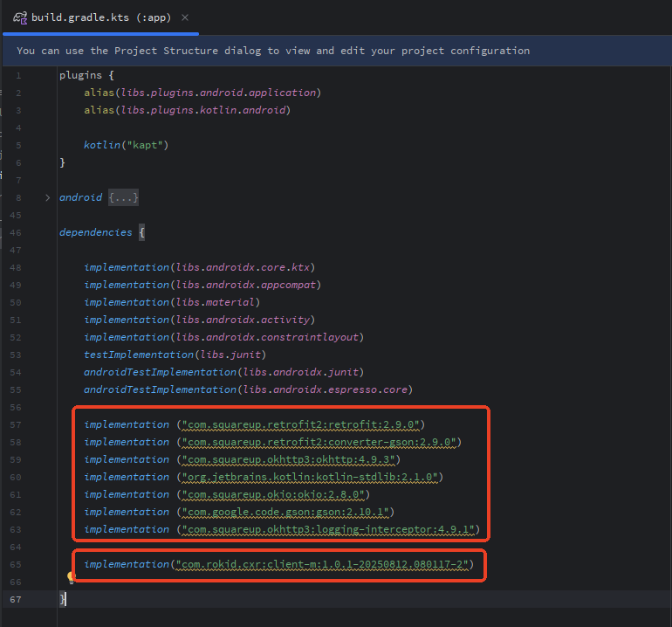Click the gson:2.10.1 dependency string
672x627 pixels.
[x=285, y=512]
